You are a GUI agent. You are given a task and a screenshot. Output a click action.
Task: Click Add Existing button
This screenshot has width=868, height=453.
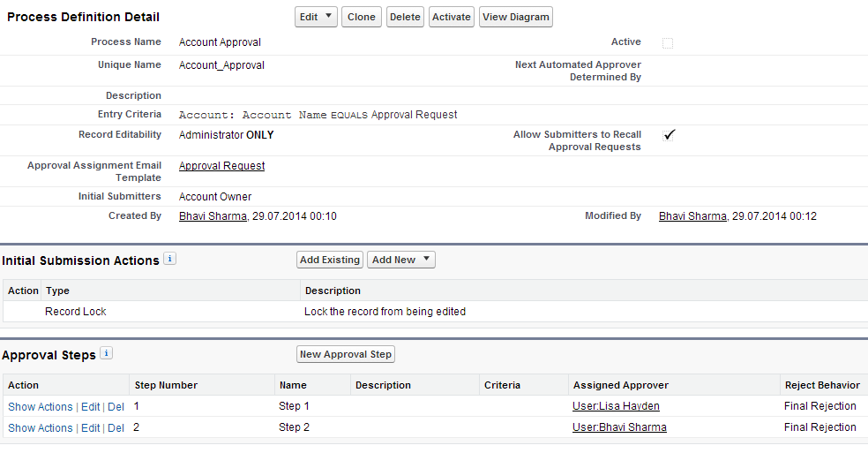coord(330,260)
